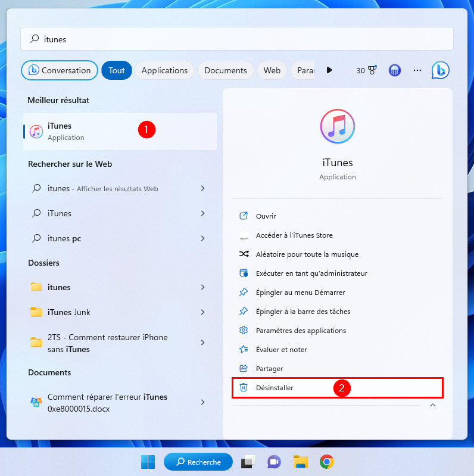Choose 'Exécuter en tant qu'administrateur'

[338, 273]
